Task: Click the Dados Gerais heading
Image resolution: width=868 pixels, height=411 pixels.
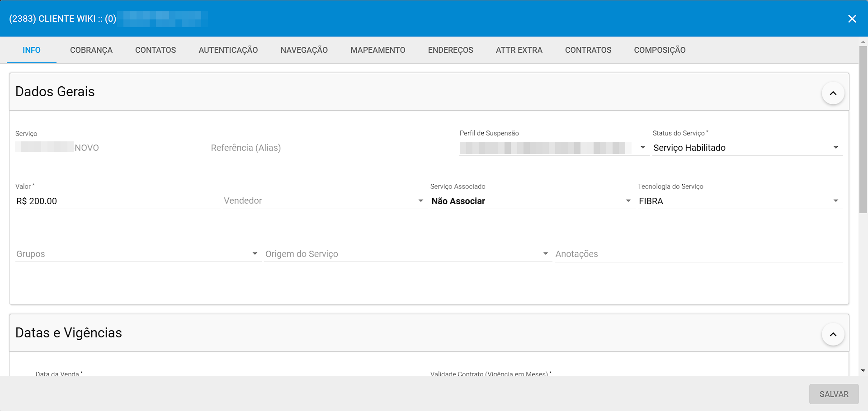Action: pos(55,92)
